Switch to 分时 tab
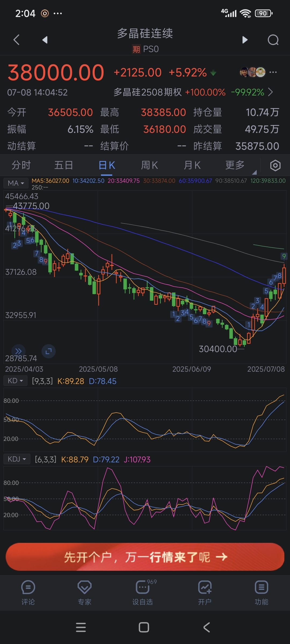The image size is (290, 644). pos(21,165)
